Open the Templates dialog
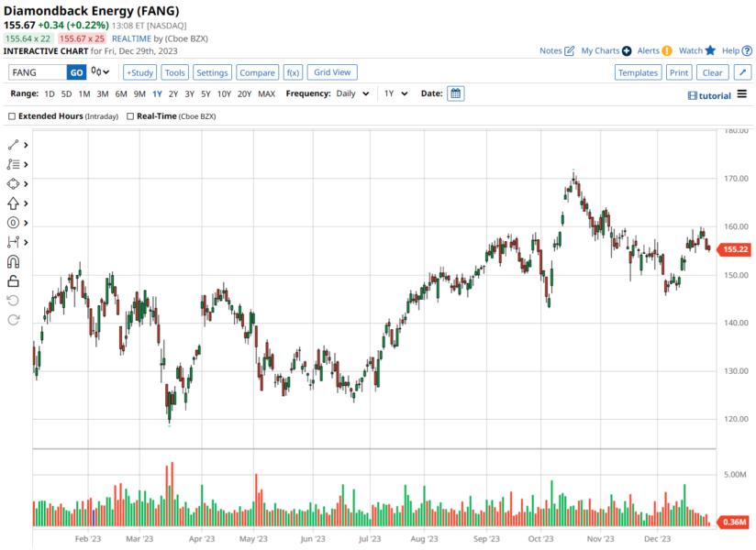The width and height of the screenshot is (756, 550). tap(638, 71)
